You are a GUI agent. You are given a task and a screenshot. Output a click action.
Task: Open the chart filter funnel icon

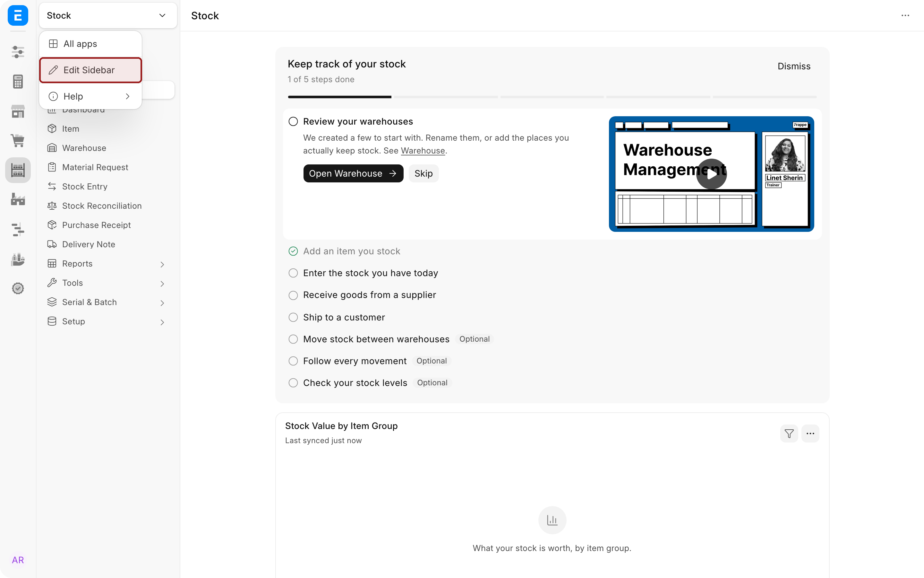tap(789, 433)
